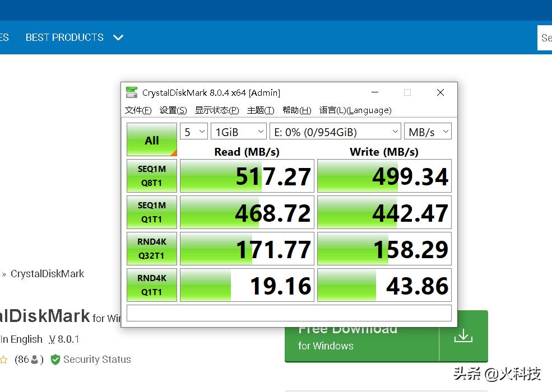Start the SEQ1M Q1T1 benchmark test

(151, 212)
